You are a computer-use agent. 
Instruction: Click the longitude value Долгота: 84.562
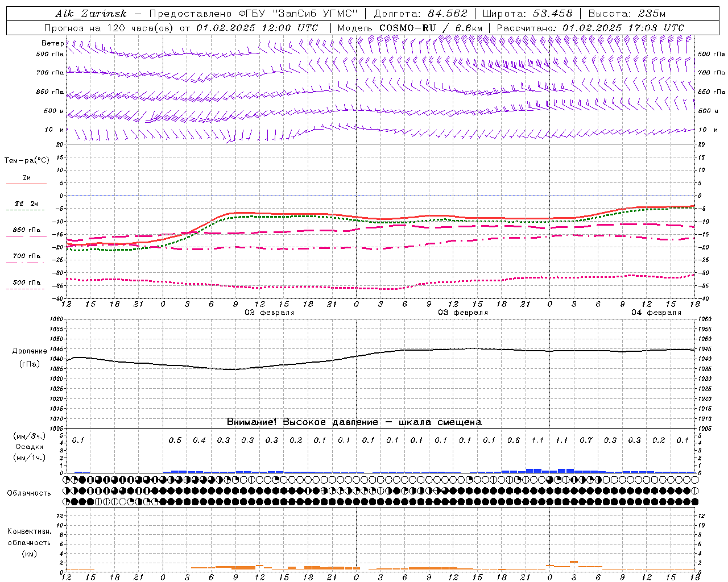pyautogui.click(x=420, y=14)
